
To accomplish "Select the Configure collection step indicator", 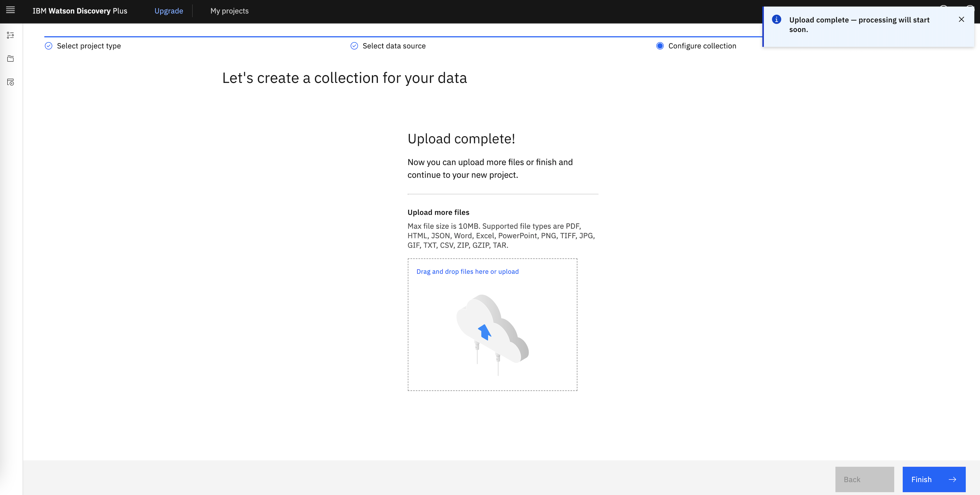I will pos(660,46).
